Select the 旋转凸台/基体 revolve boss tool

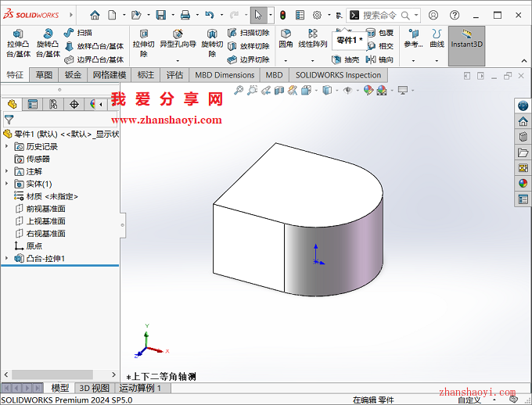tap(48, 42)
